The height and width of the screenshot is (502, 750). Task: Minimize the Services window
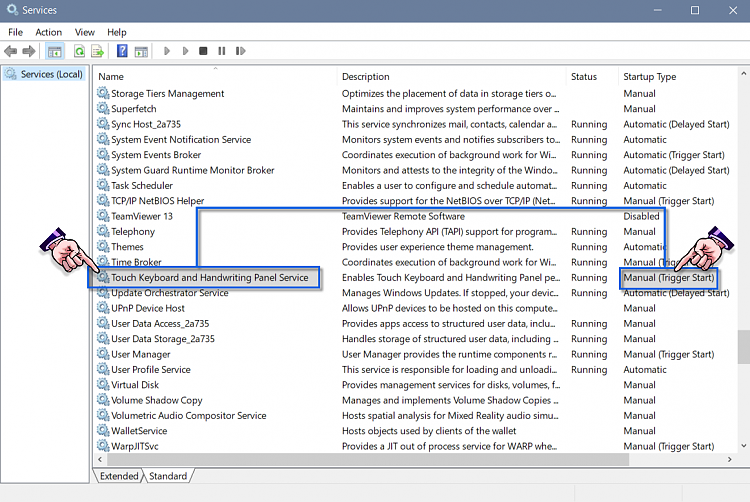pos(658,10)
